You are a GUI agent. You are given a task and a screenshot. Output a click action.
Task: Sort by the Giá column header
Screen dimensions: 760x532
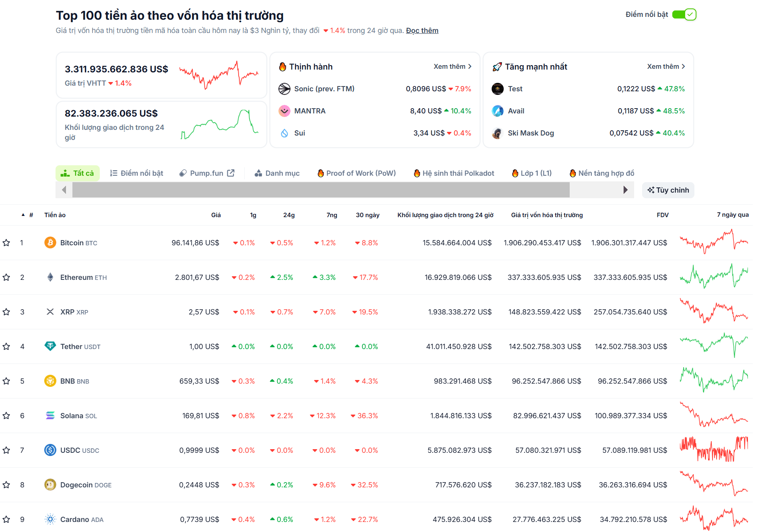pyautogui.click(x=216, y=215)
